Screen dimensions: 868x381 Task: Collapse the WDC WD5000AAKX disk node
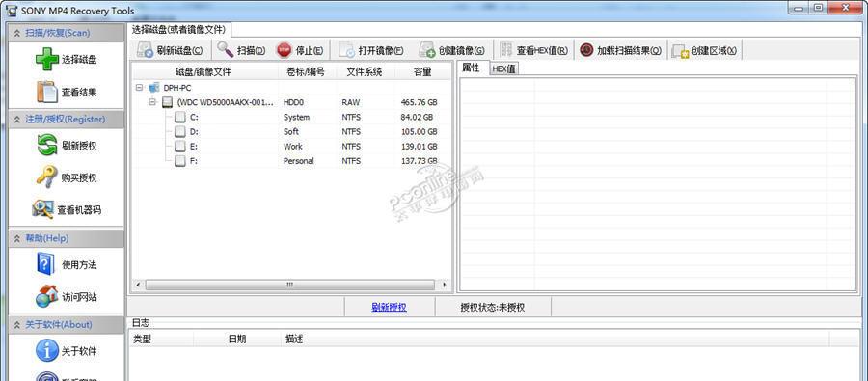(152, 102)
